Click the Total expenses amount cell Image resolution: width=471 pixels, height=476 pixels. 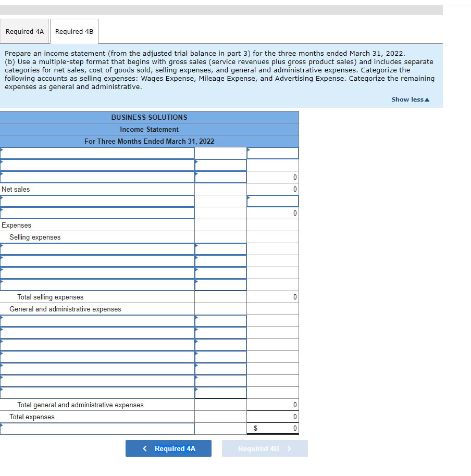(272, 417)
